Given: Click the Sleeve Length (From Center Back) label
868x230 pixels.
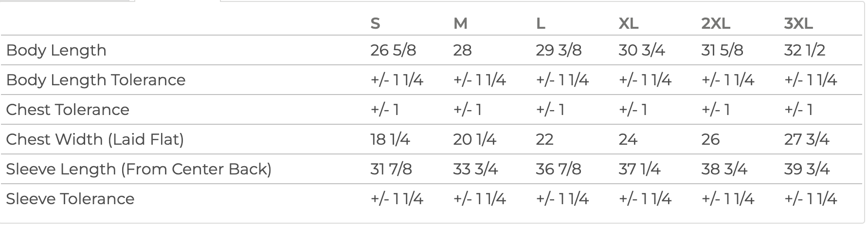Looking at the screenshot, I should tap(139, 169).
